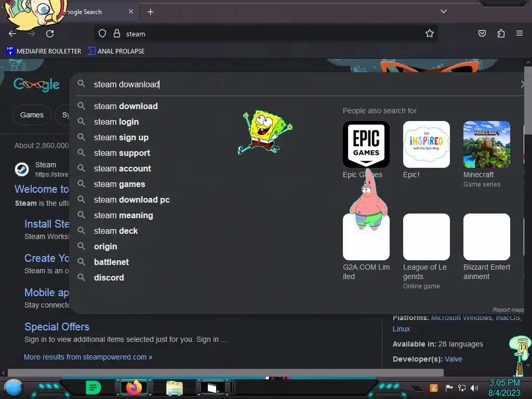The height and width of the screenshot is (399, 532).
Task: Open the volume speaker tray icon
Action: 474,388
